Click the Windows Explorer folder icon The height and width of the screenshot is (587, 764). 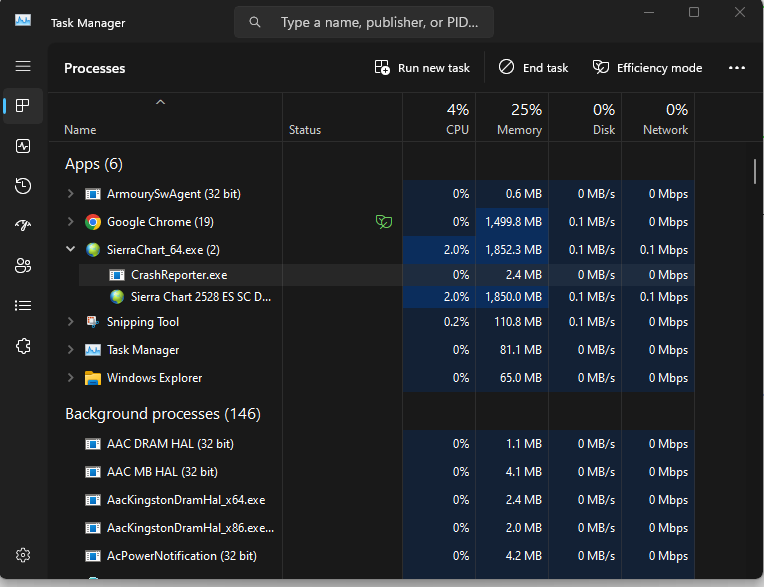tap(93, 378)
